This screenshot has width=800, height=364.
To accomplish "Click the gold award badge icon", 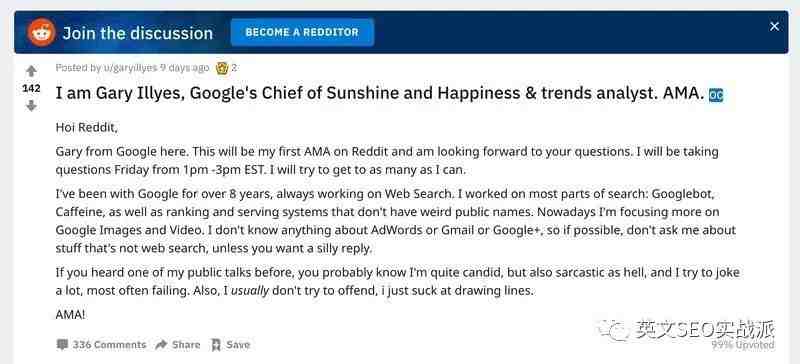I will pos(221,68).
